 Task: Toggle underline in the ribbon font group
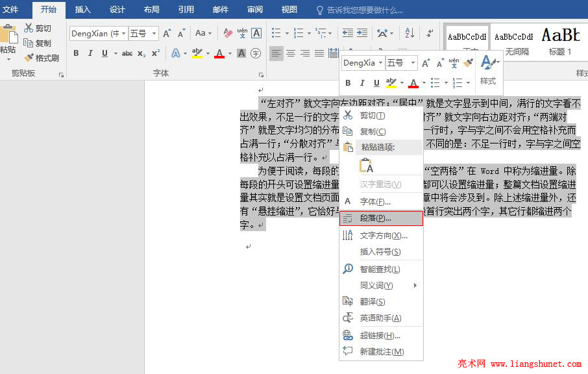(x=104, y=53)
